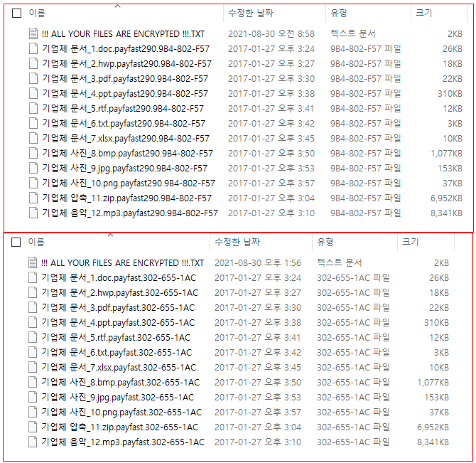Select icon of 기업체 압축_11.zip.payfast.302-655-1AC
476x463 pixels.
tap(33, 427)
